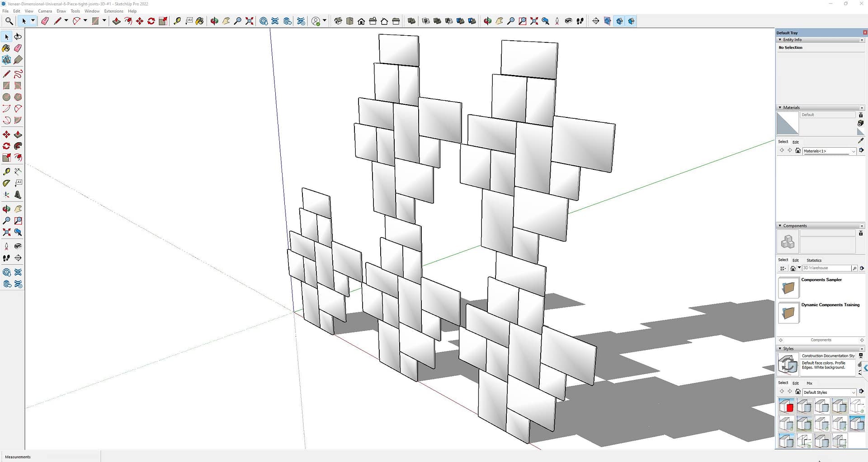Pick the material eyedropper sample tool
The image size is (868, 462).
pyautogui.click(x=860, y=141)
